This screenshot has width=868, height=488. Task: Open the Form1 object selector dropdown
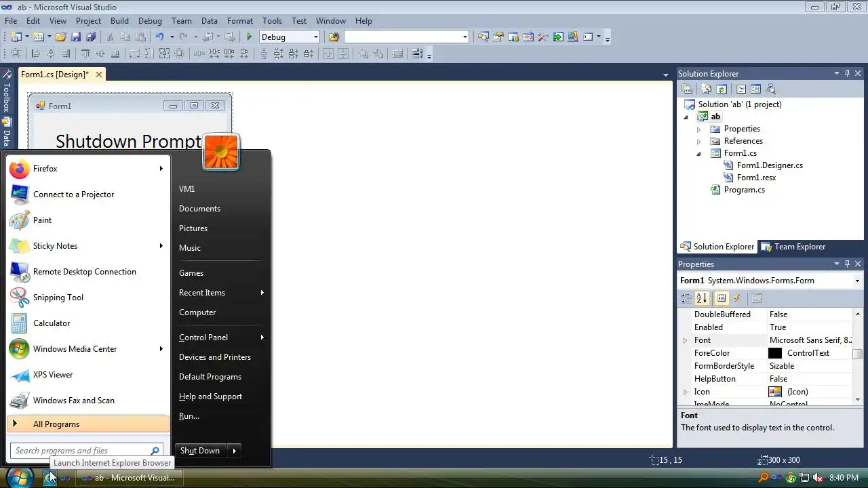[x=857, y=281]
